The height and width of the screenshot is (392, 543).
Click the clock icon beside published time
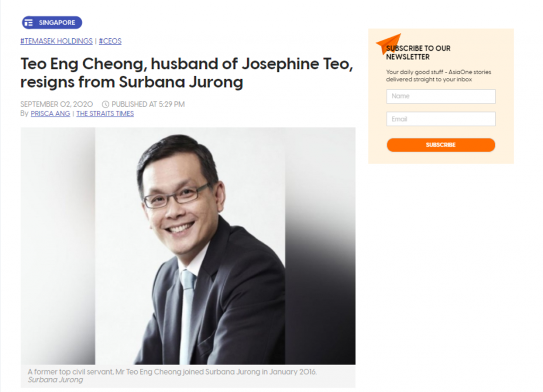coord(106,104)
